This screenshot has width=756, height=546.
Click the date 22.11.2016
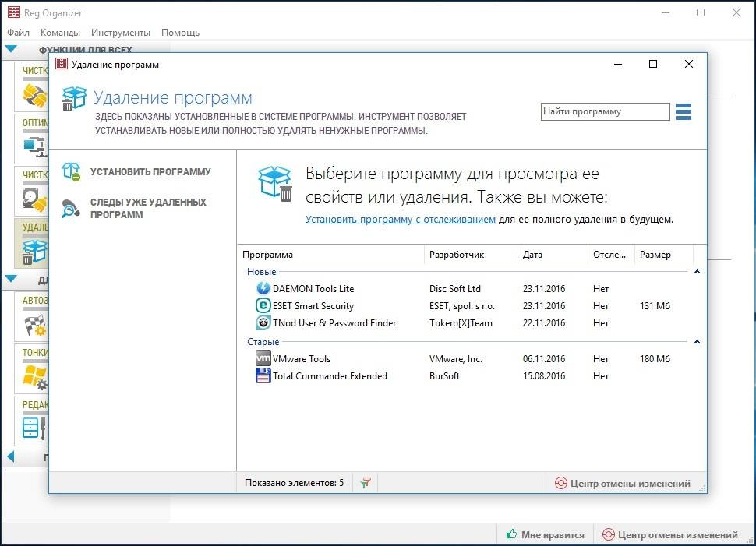point(544,323)
